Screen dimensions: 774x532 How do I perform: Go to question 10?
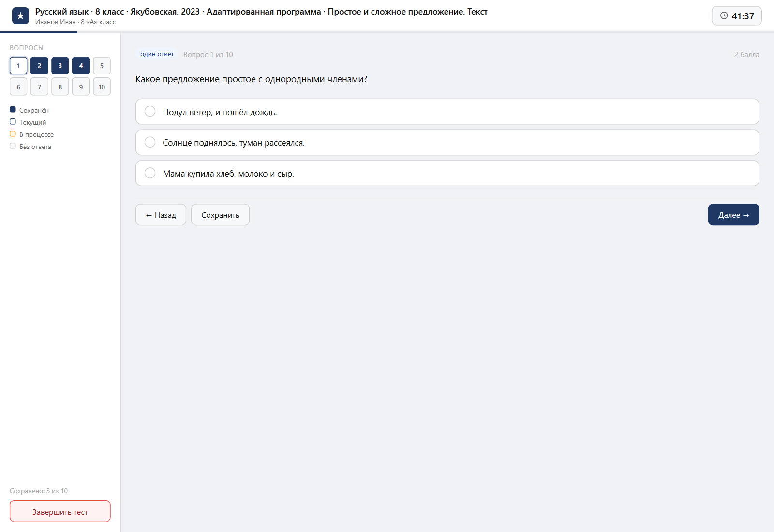pos(102,87)
